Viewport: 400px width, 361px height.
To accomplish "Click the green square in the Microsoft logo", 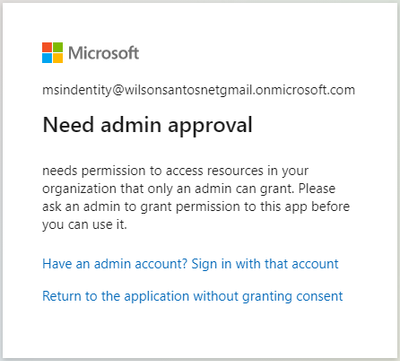I will [x=58, y=47].
